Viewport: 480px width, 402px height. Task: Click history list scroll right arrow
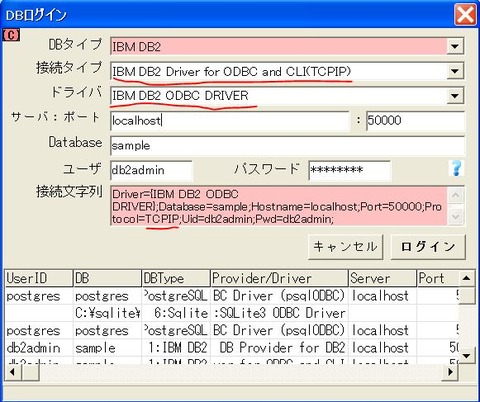click(451, 372)
